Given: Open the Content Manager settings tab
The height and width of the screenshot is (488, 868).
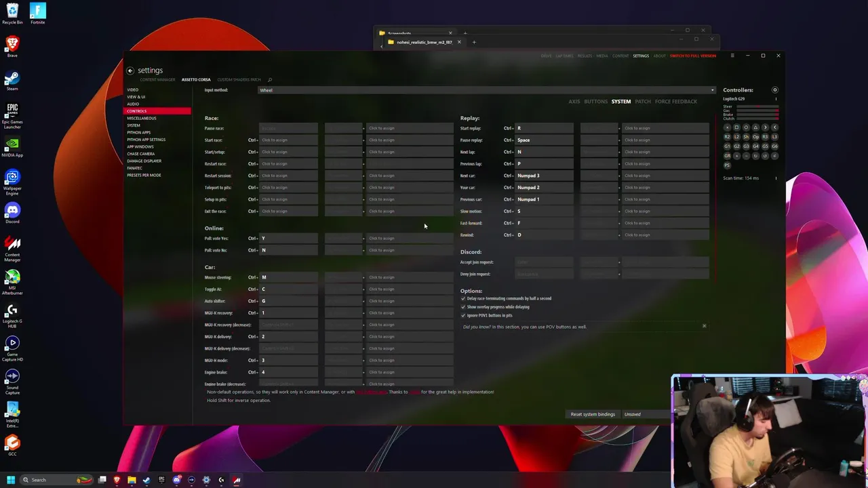Looking at the screenshot, I should pyautogui.click(x=157, y=80).
